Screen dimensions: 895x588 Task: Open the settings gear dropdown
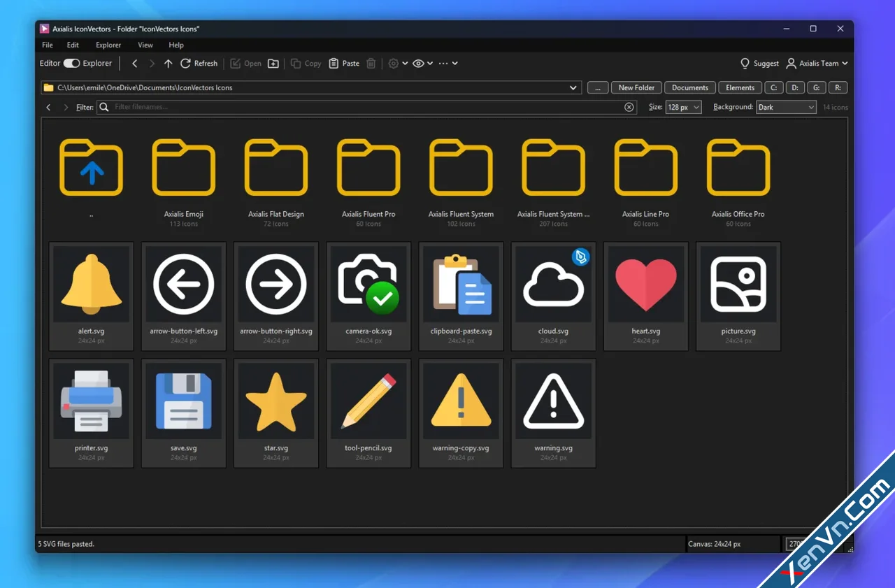pos(398,63)
